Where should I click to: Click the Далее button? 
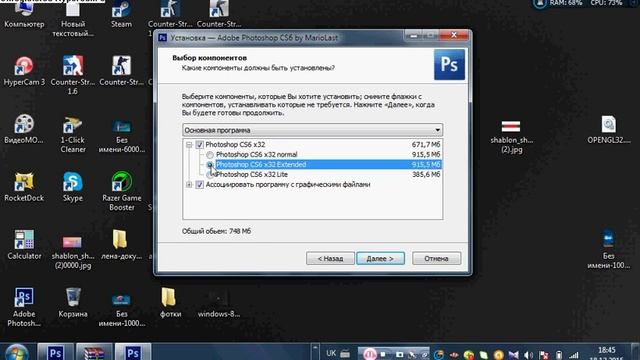point(380,258)
